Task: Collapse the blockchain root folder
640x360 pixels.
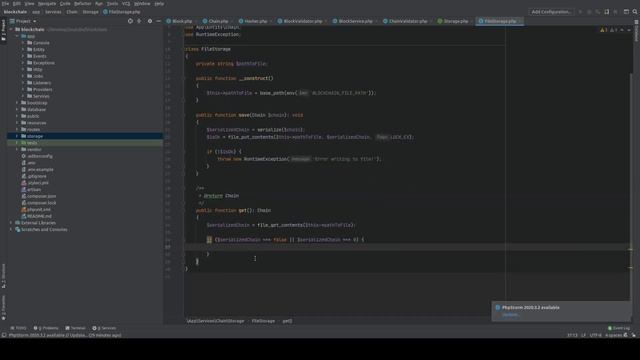Action: click(x=11, y=29)
